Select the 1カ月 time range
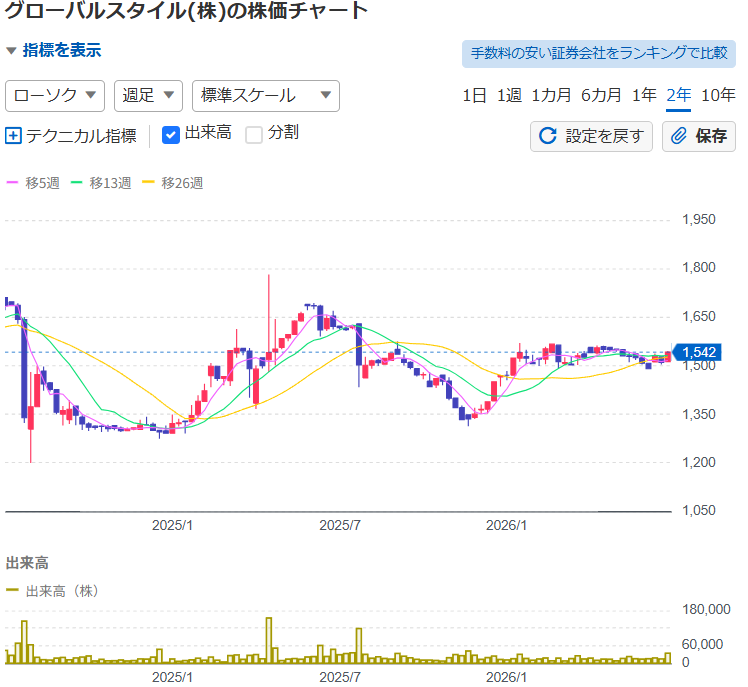This screenshot has height=687, width=748. (x=551, y=95)
